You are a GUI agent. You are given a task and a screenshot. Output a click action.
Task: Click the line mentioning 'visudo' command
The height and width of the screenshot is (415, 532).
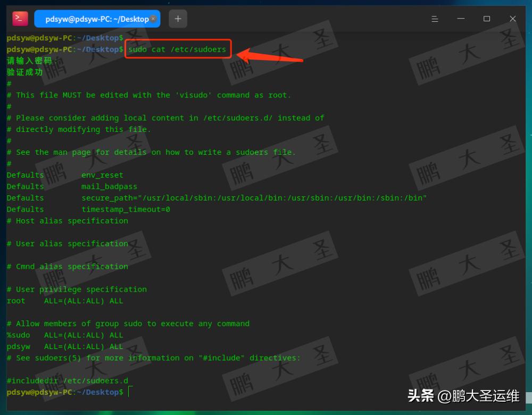[148, 95]
